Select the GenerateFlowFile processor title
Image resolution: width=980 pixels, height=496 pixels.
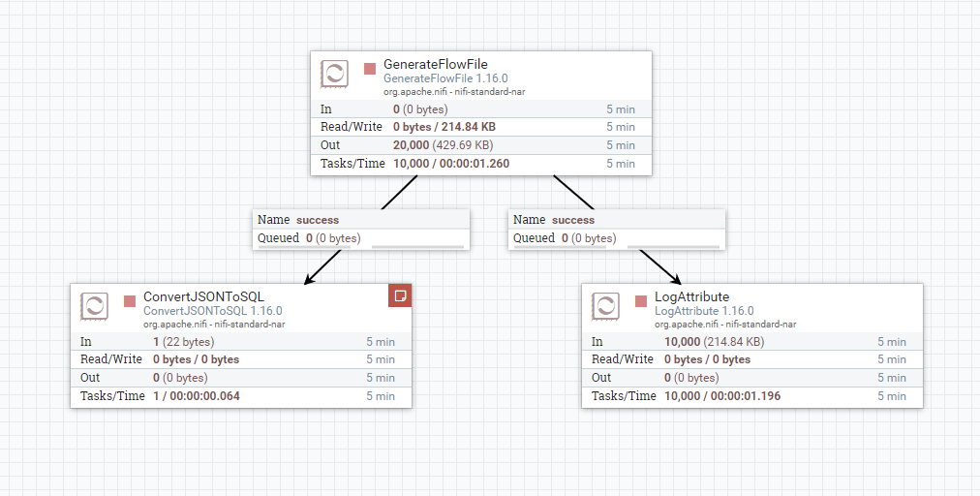pos(436,64)
